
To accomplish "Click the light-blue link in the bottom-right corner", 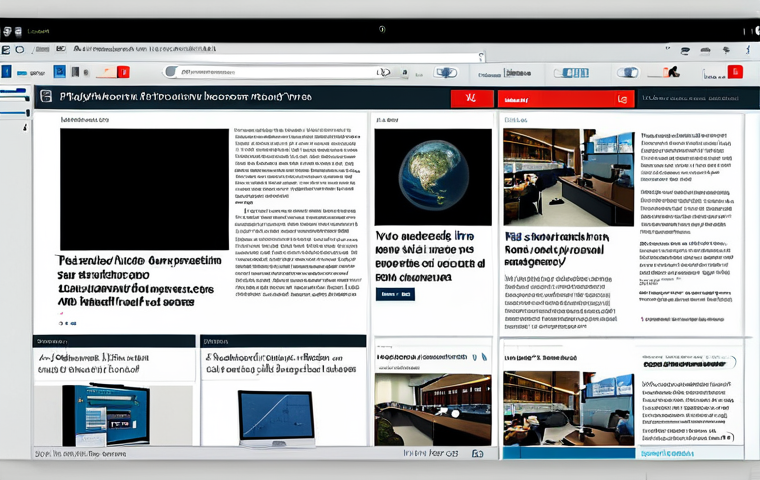I will coord(667,453).
